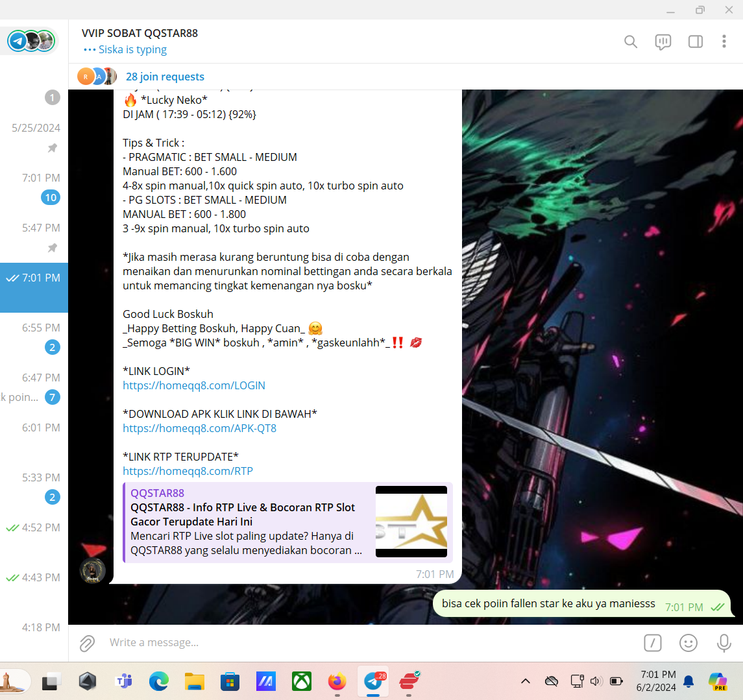This screenshot has width=743, height=700.
Task: Open chat dated 5/25/2024
Action: (34, 138)
